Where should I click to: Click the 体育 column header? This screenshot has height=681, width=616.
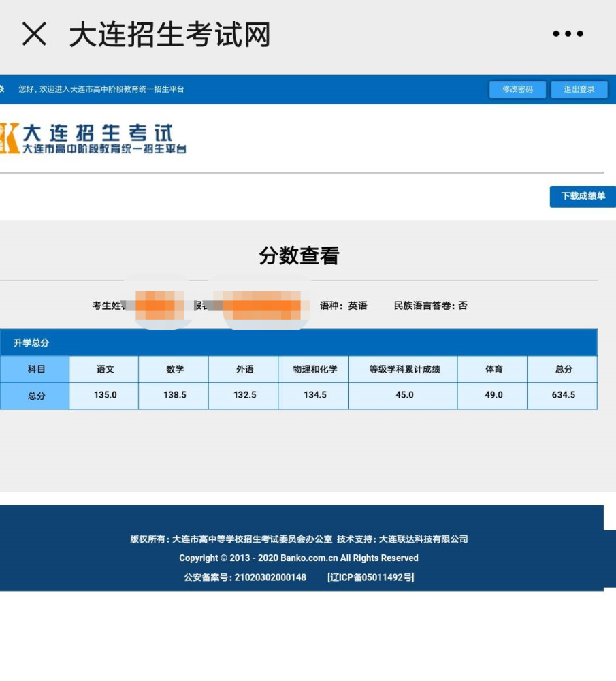[493, 369]
